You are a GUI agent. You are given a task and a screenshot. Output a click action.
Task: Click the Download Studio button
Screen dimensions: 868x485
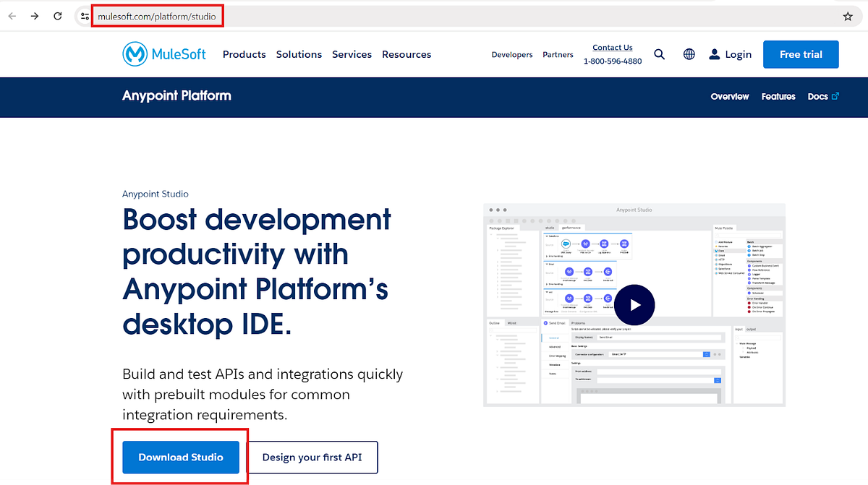(179, 457)
